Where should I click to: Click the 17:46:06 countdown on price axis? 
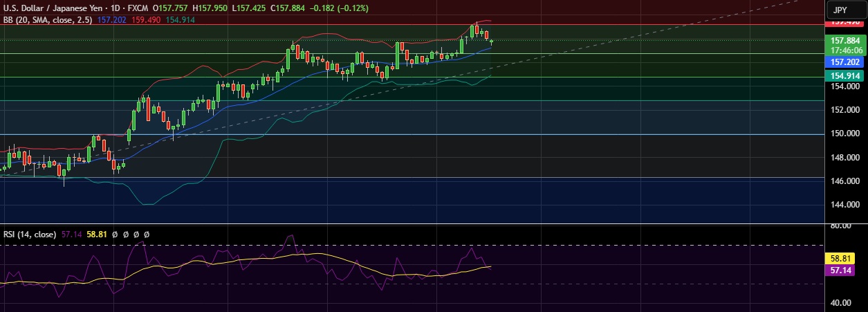click(x=847, y=51)
